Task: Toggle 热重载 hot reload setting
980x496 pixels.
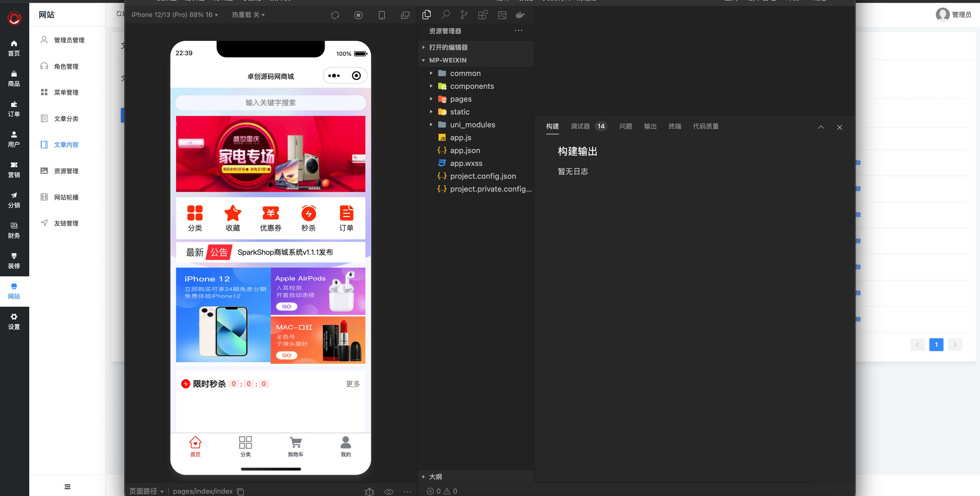Action: pos(248,15)
